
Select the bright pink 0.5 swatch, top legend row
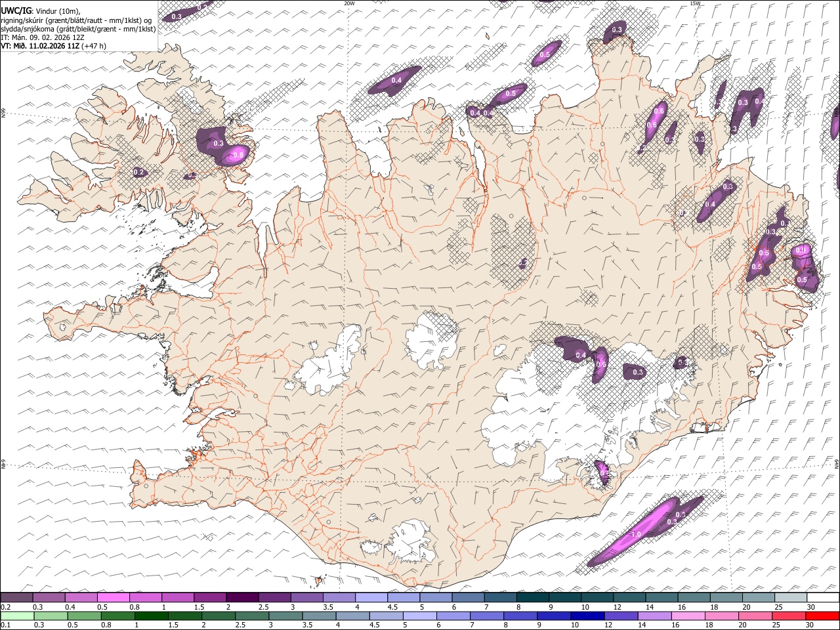(113, 597)
